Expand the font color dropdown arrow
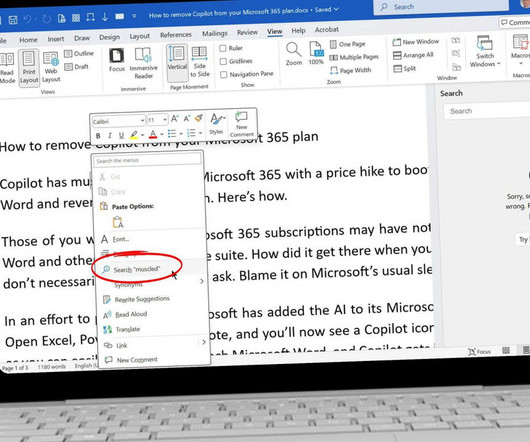Image resolution: width=530 pixels, height=442 pixels. pyautogui.click(x=162, y=134)
